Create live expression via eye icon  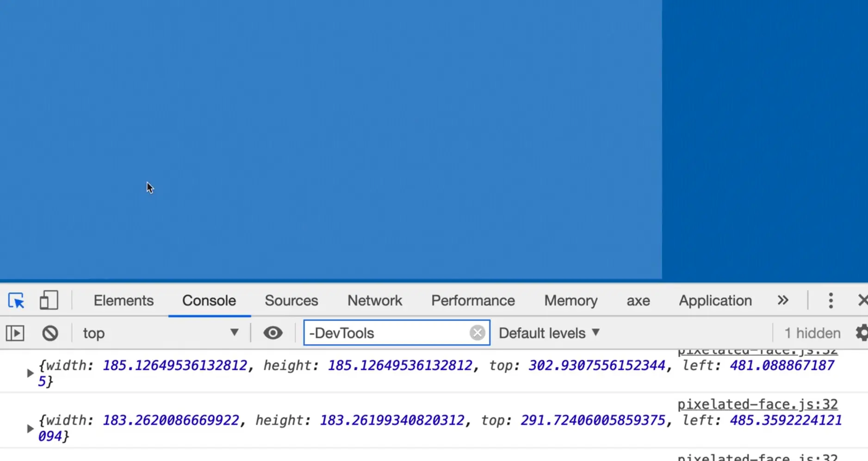tap(273, 333)
